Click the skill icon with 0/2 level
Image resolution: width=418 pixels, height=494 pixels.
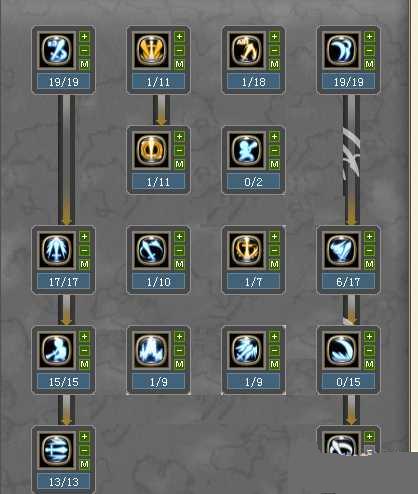[247, 150]
